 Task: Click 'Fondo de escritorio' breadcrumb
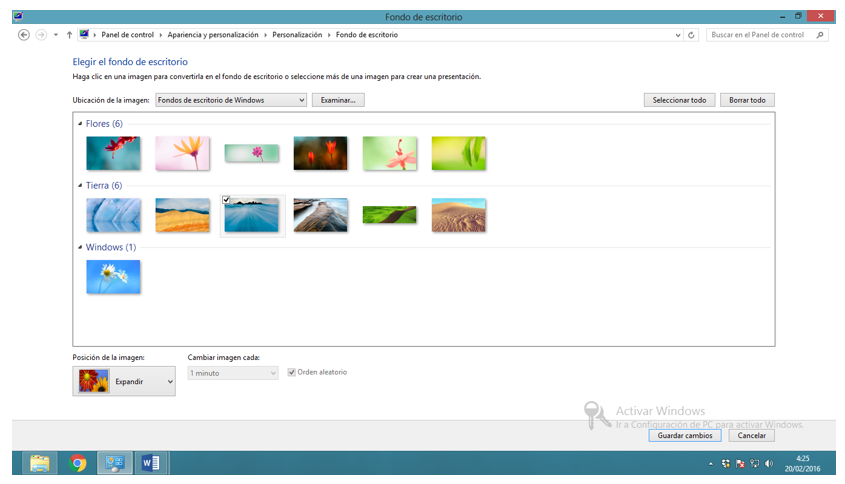(366, 35)
